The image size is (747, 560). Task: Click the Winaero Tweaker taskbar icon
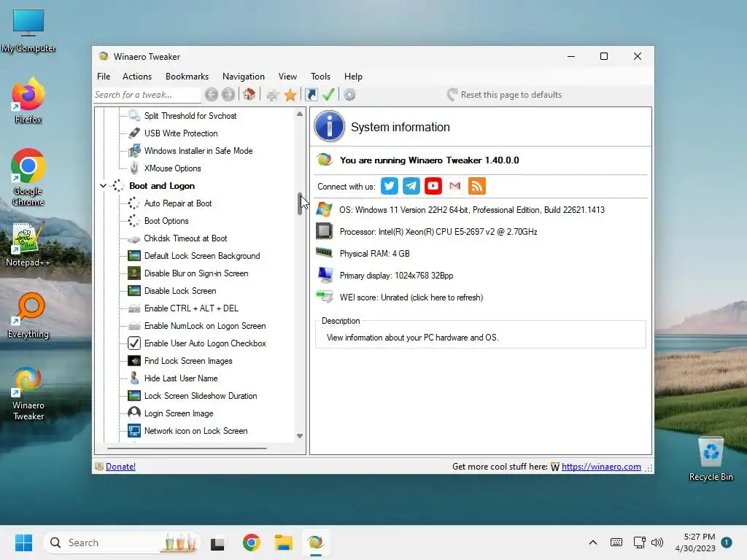[x=315, y=542]
